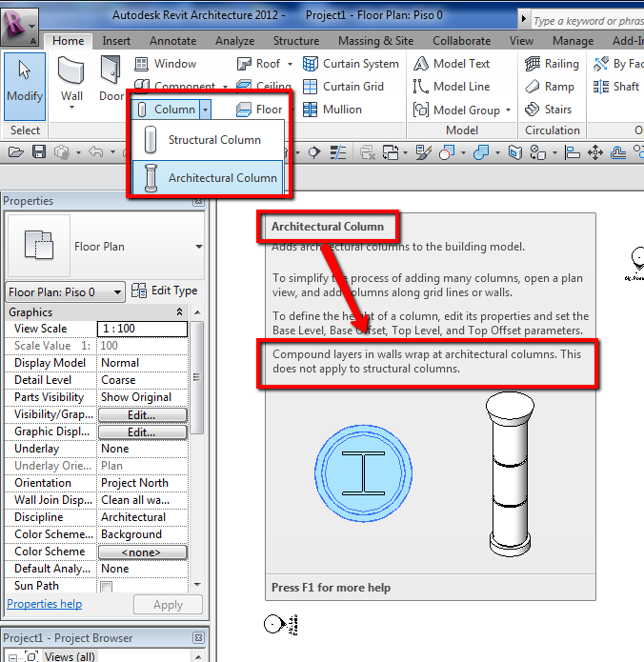Click the View Scale 1 : 100 field
Screen dimensions: 644x662
pos(142,329)
